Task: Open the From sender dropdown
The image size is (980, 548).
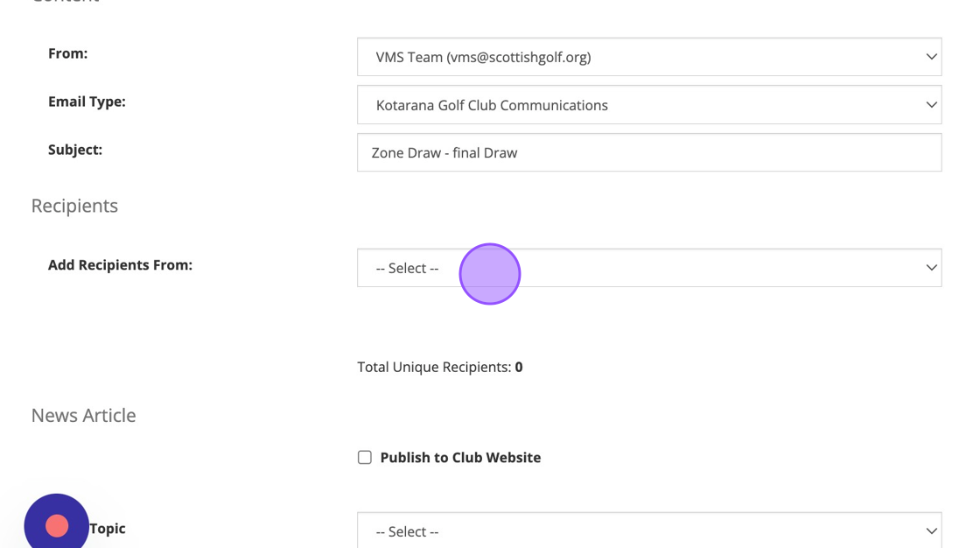Action: 647,57
